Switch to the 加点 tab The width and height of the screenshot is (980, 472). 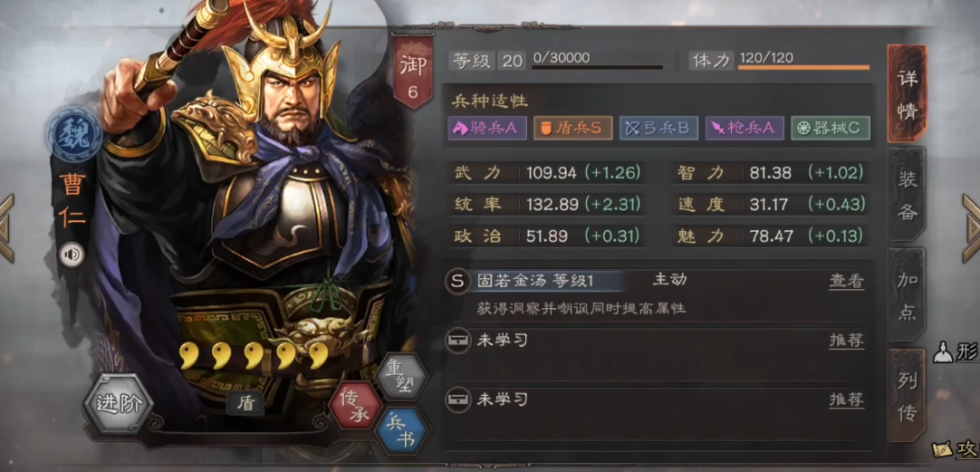coord(907,296)
